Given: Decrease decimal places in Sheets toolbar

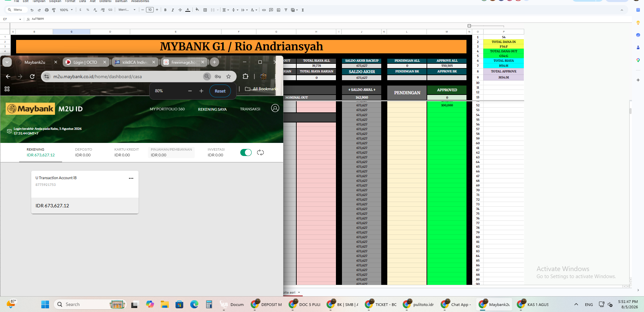Looking at the screenshot, I should tap(95, 10).
